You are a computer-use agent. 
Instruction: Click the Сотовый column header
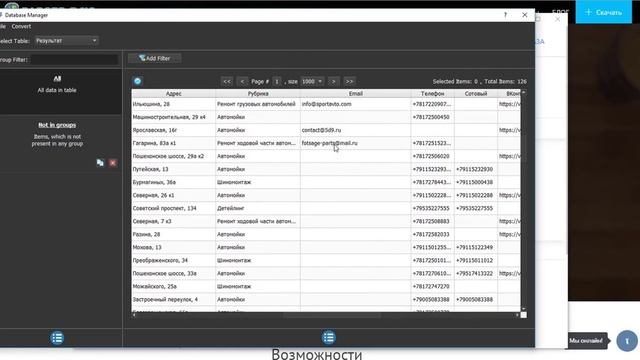(x=476, y=93)
